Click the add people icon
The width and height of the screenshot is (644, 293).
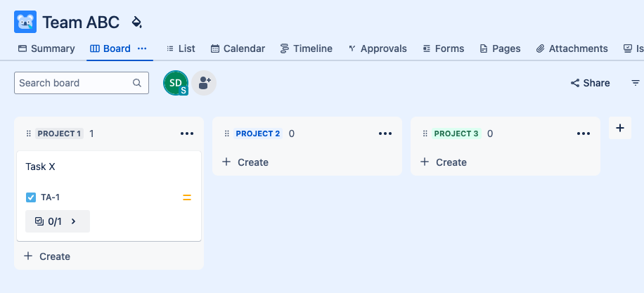204,83
